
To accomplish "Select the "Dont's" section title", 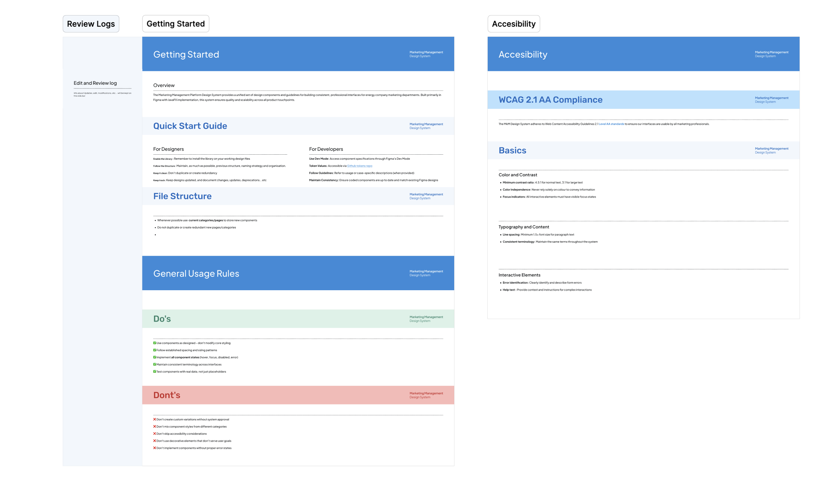I will [167, 395].
